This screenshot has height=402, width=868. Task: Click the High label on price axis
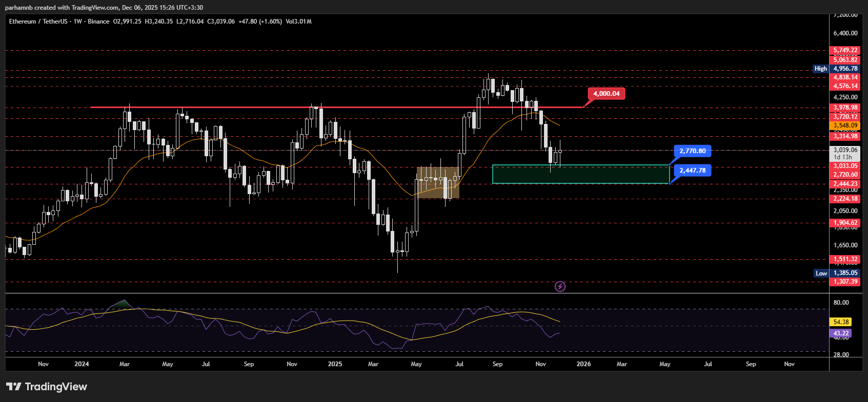pyautogui.click(x=820, y=69)
